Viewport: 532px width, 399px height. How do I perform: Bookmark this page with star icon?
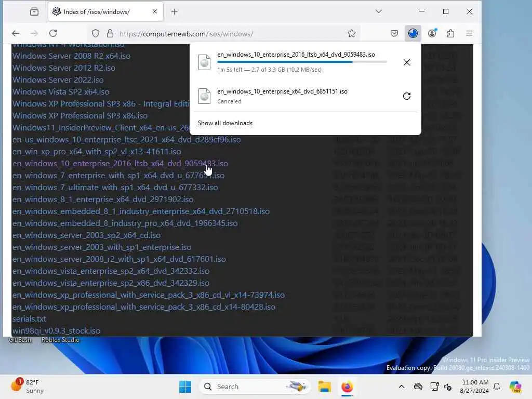[x=352, y=33]
